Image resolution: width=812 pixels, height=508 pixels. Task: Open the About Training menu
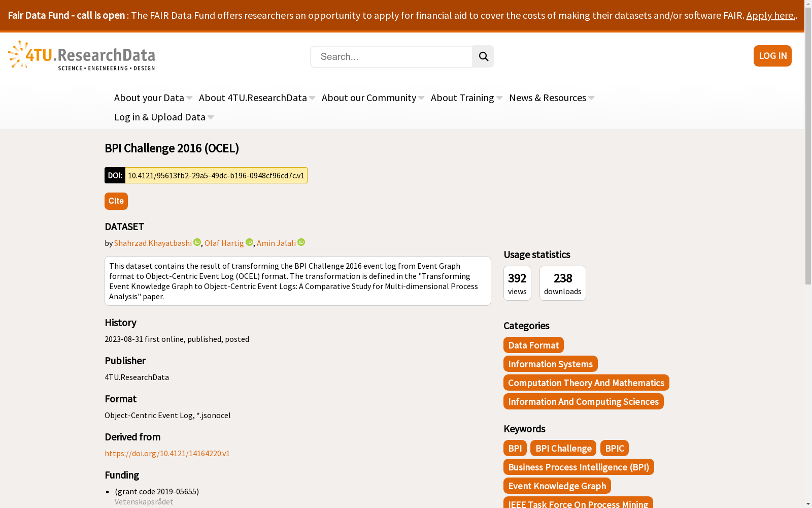(462, 98)
